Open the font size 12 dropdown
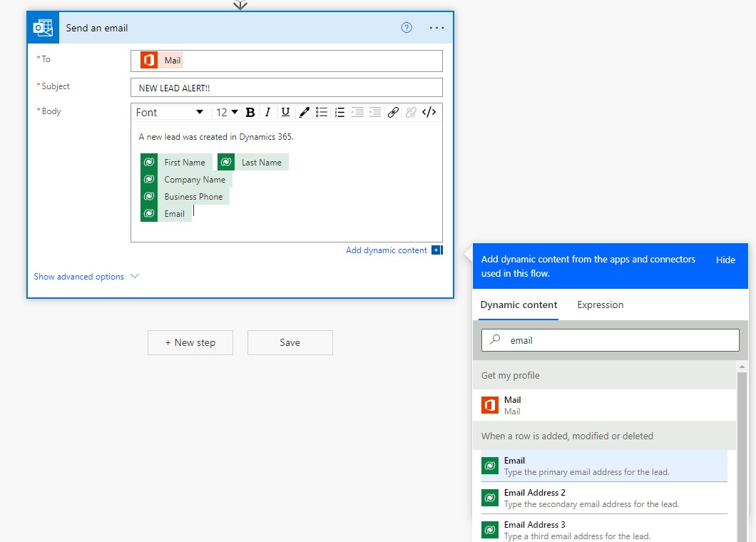Screen dimensions: 756x542 coord(227,113)
